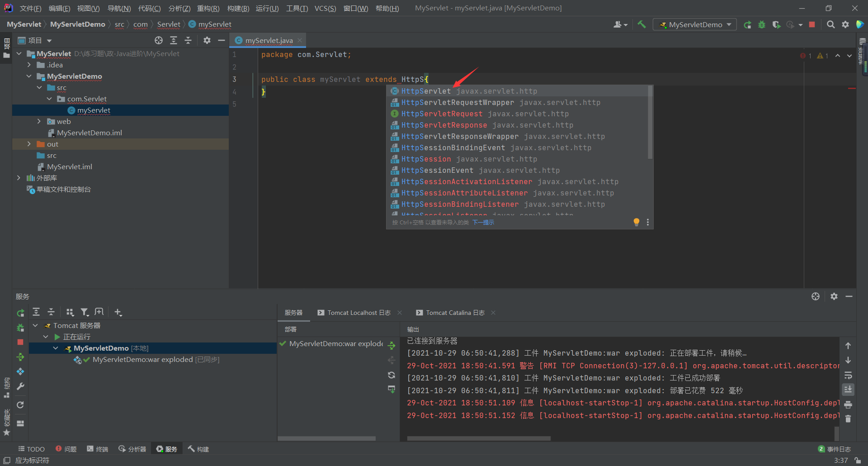Click the 下一提示 link in completion popup
Screen dimensions: 868x466
[483, 222]
